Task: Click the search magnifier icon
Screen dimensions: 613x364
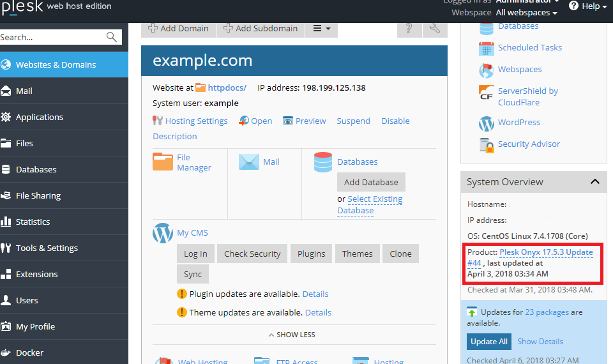Action: point(112,37)
